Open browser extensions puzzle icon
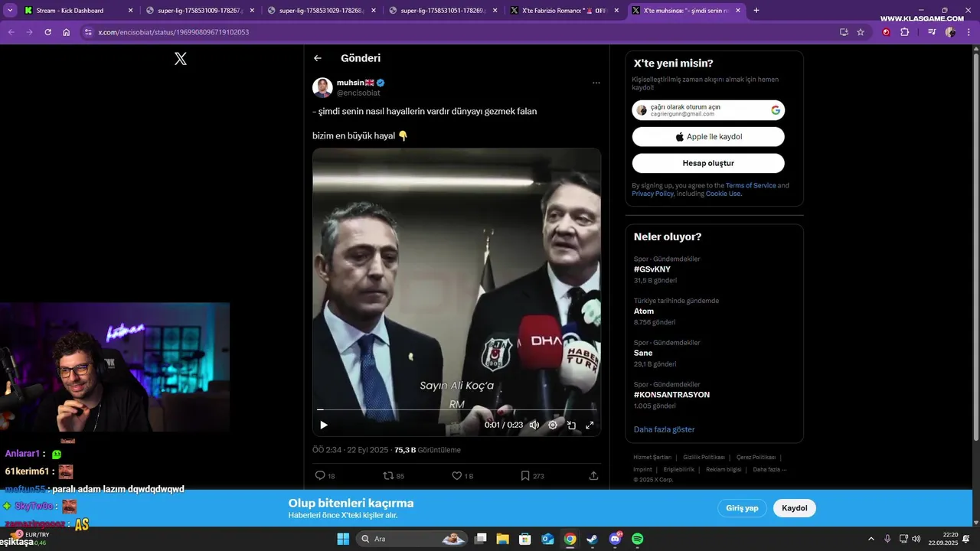The image size is (980, 551). pos(904,32)
